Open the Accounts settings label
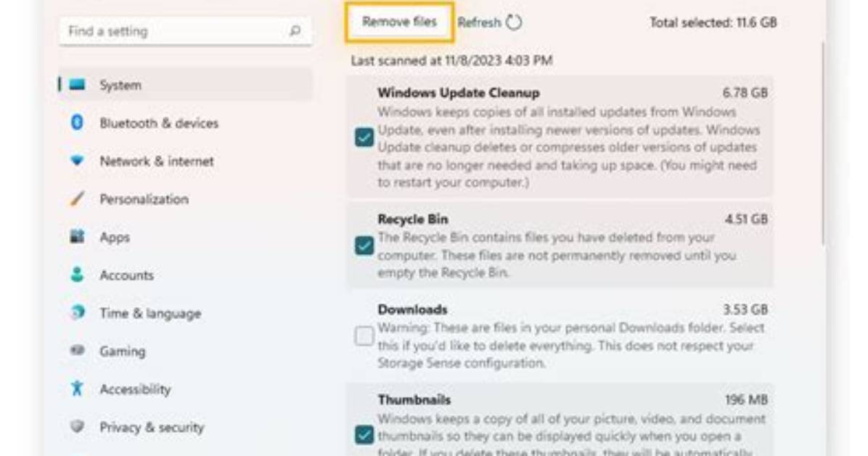Image resolution: width=868 pixels, height=456 pixels. coord(127,274)
